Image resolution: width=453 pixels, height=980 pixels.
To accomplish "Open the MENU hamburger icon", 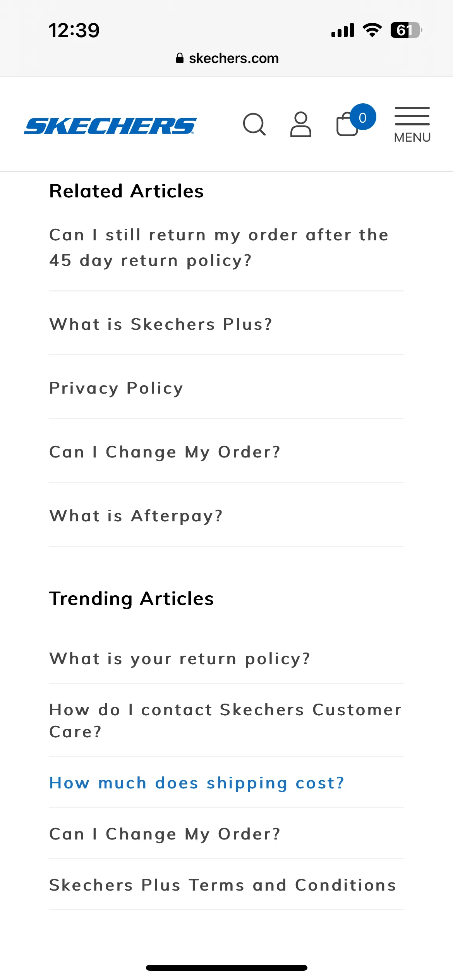I will pos(412,125).
